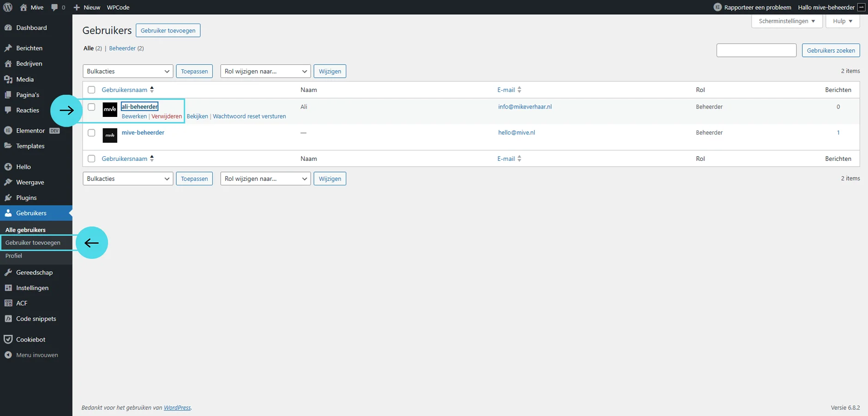Click the Elementor icon in sidebar
The width and height of the screenshot is (868, 416).
coord(8,131)
